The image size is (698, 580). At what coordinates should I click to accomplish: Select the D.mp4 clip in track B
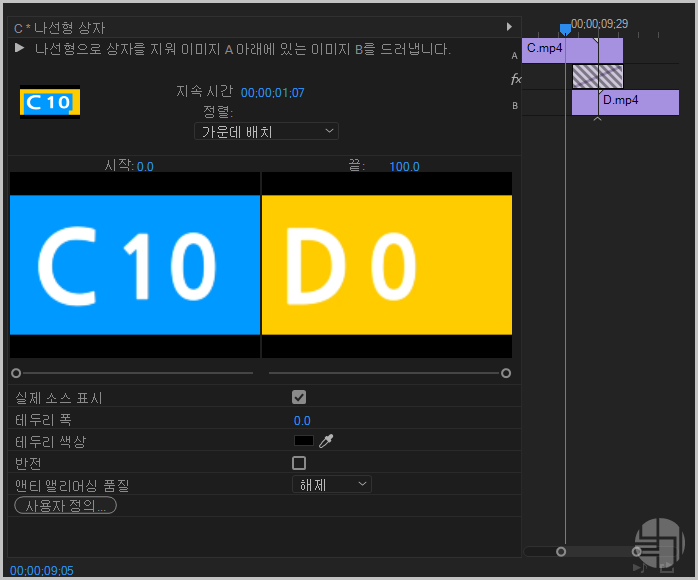(x=625, y=102)
